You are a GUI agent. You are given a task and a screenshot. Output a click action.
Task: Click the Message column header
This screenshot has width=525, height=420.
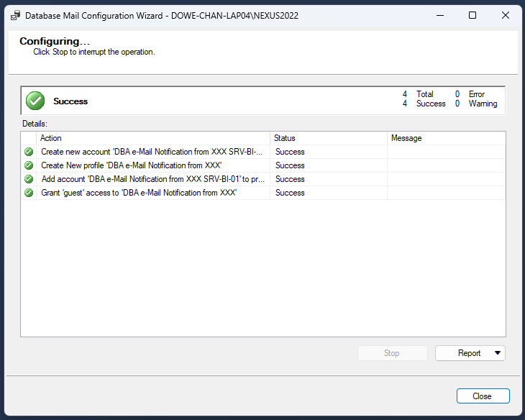pos(446,138)
